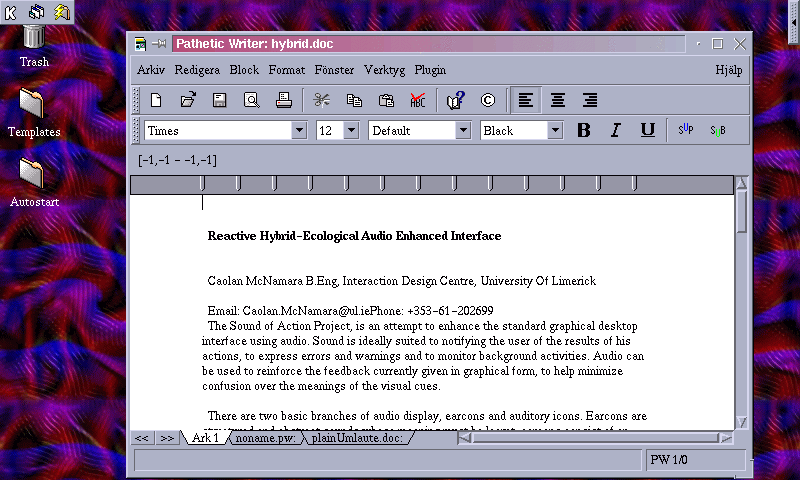Screen dimensions: 800x480
Task: Print the document with the printer icon
Action: (284, 100)
